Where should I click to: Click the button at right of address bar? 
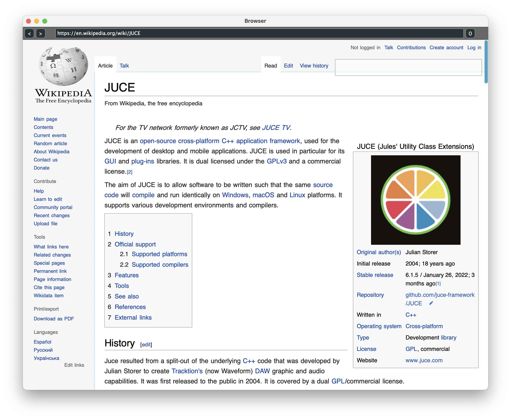pos(470,34)
